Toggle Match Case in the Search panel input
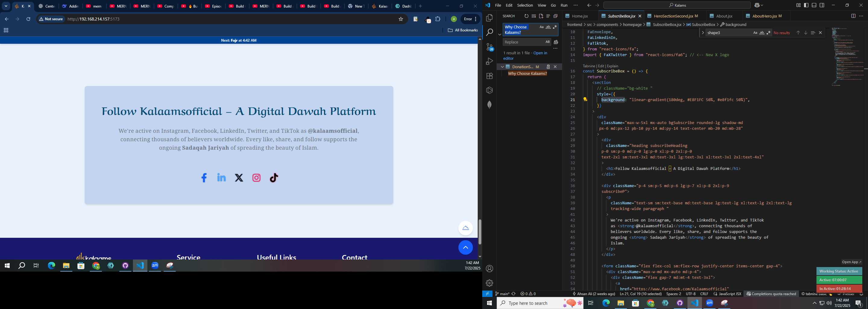Image resolution: width=868 pixels, height=309 pixels. click(x=541, y=27)
